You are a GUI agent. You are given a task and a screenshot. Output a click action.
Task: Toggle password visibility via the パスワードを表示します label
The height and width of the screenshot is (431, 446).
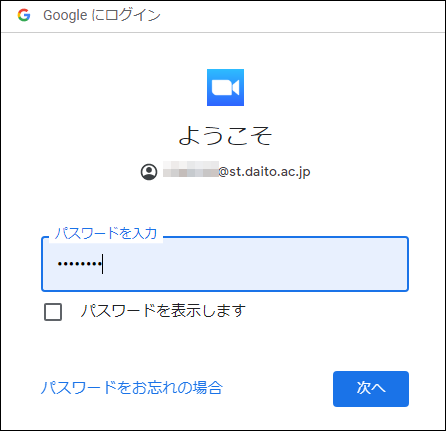(x=163, y=311)
